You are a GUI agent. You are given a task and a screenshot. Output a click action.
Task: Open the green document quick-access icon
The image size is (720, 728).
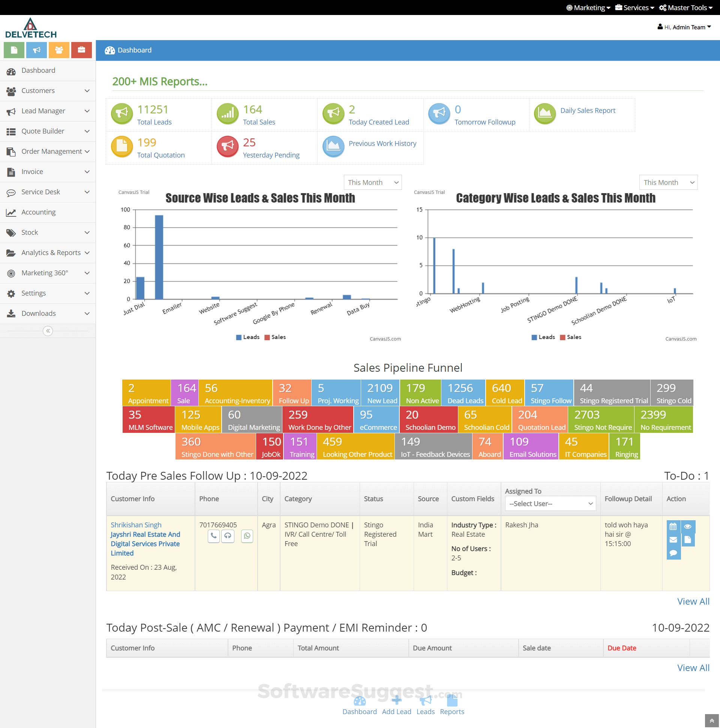pyautogui.click(x=14, y=50)
